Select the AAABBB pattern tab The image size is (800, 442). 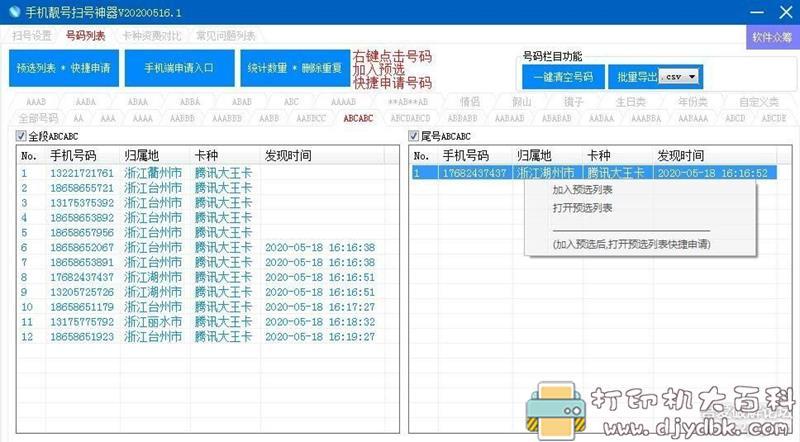click(x=227, y=118)
